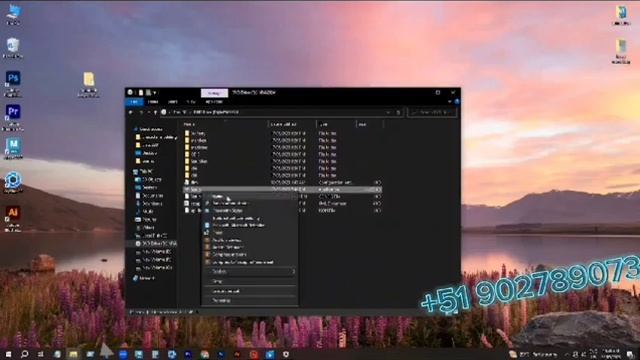Open the blue M desktop shortcut
This screenshot has height=360, width=640.
(13, 149)
